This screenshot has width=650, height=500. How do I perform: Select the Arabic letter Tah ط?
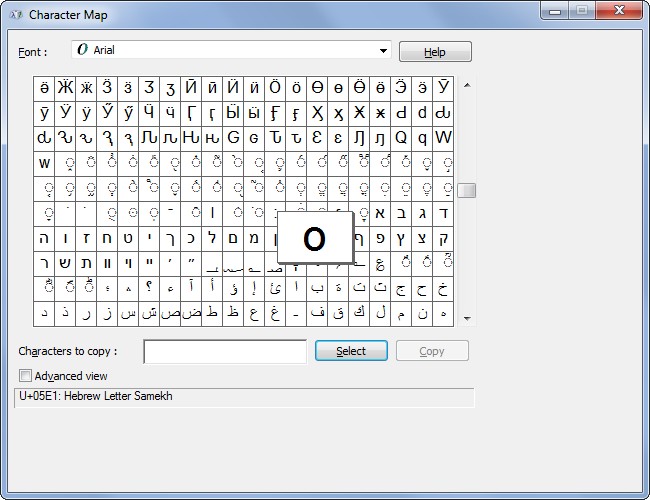tap(212, 313)
